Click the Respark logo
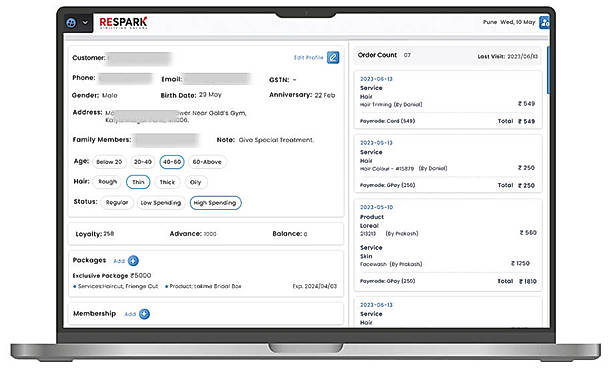This screenshot has width=611, height=368. coord(123,23)
